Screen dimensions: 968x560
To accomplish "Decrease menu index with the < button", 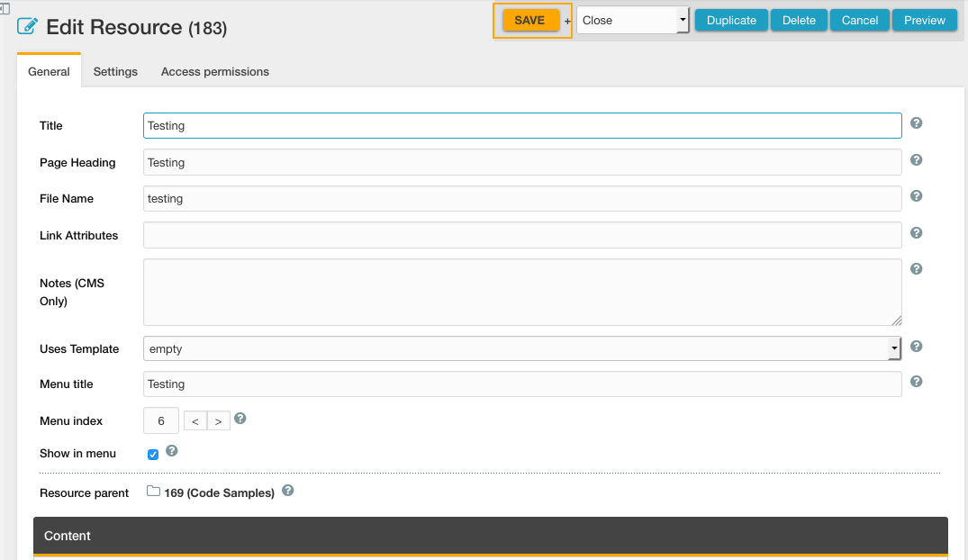I will pos(195,421).
